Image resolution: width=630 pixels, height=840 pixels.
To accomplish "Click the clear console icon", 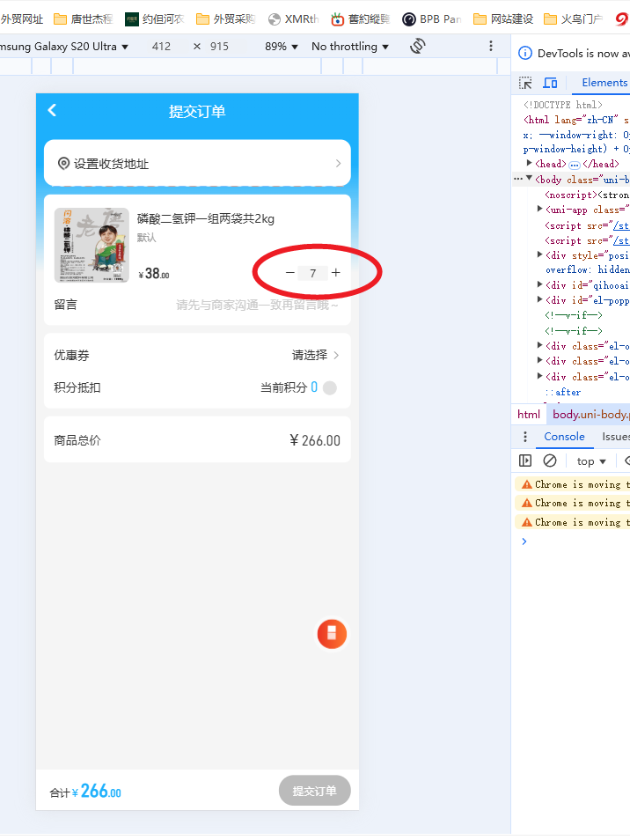I will (550, 461).
